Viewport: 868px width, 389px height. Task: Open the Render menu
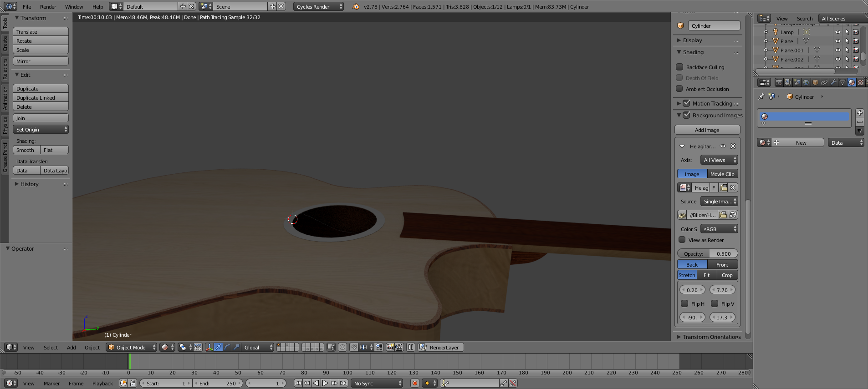coord(48,6)
